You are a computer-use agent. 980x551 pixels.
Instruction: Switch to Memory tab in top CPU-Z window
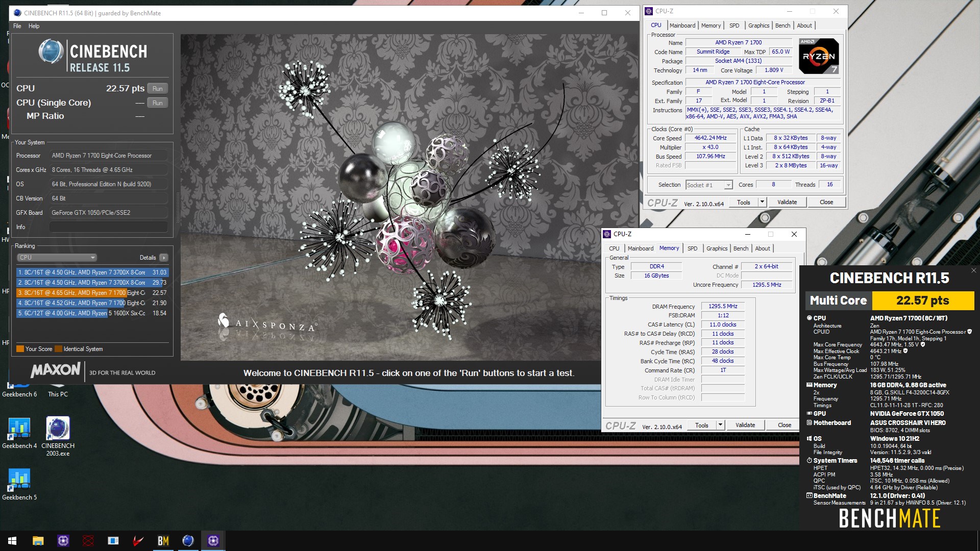click(x=710, y=26)
